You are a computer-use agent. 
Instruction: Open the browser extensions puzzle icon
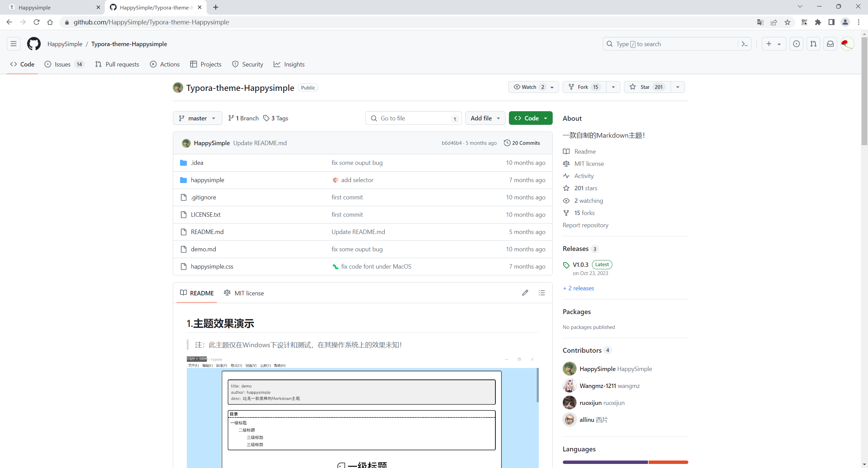click(x=818, y=22)
